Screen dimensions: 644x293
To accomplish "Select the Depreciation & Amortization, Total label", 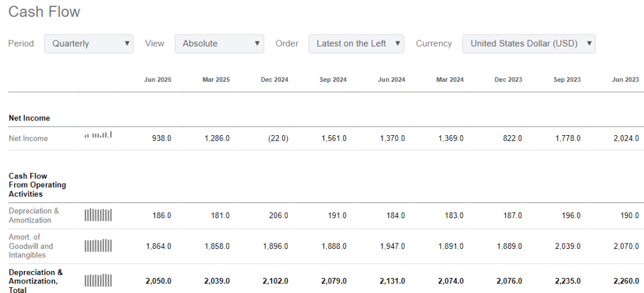I will point(35,280).
